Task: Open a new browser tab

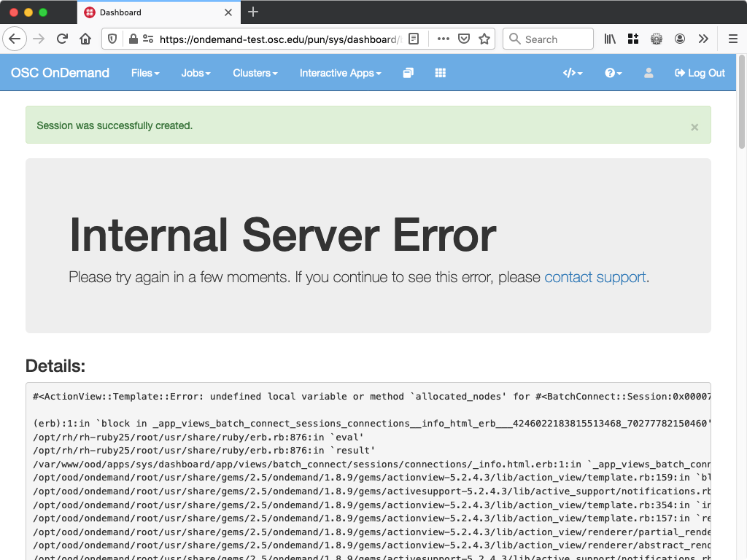Action: (253, 12)
